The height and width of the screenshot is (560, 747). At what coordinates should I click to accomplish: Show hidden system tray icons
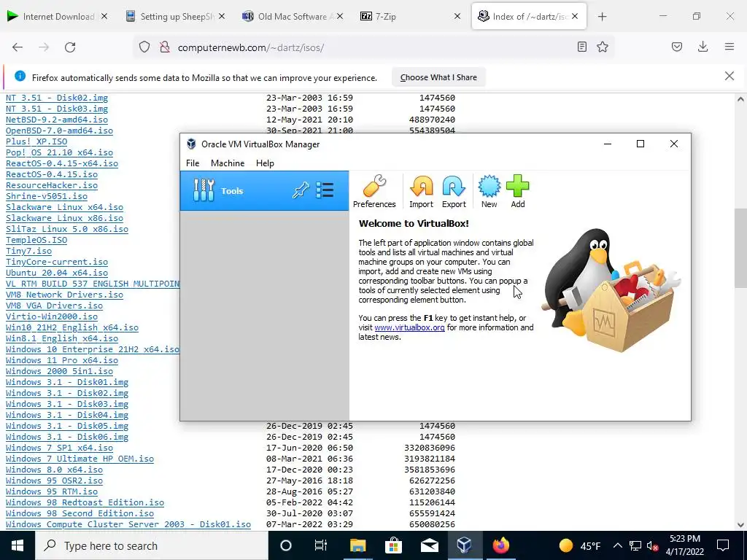[617, 545]
